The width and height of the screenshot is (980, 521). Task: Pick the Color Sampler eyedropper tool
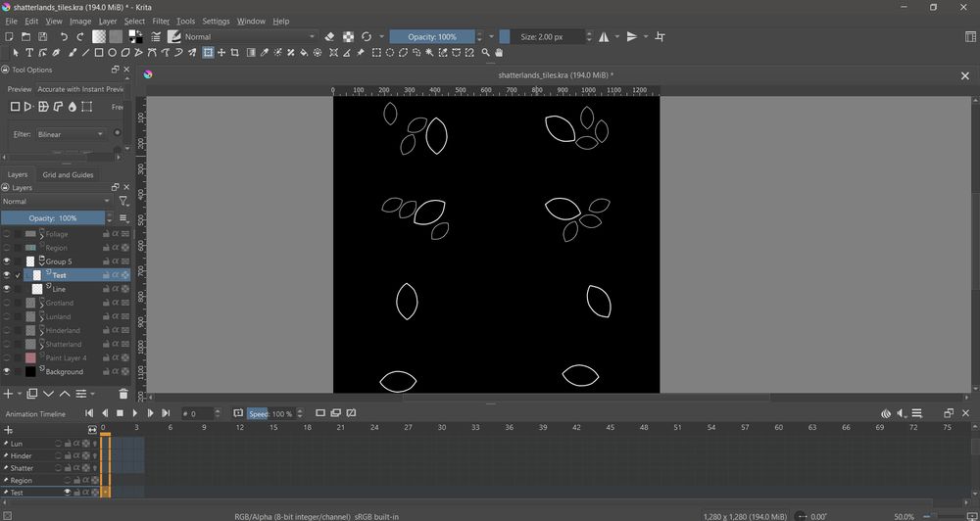[264, 53]
